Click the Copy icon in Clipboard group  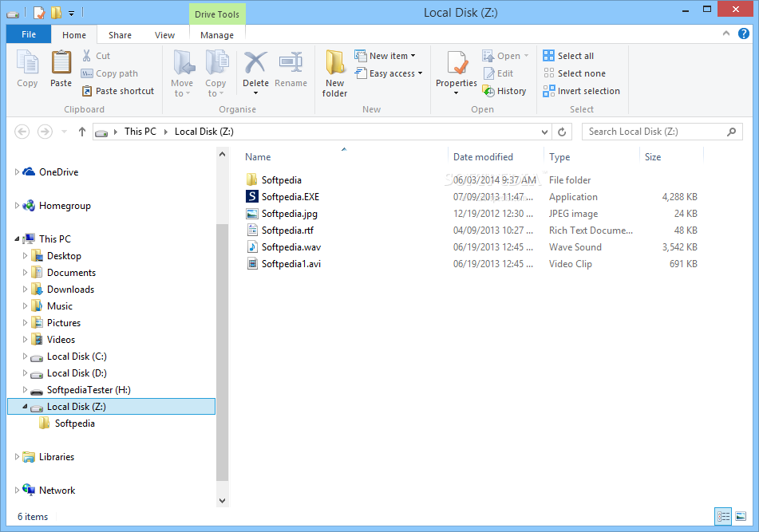pos(27,63)
